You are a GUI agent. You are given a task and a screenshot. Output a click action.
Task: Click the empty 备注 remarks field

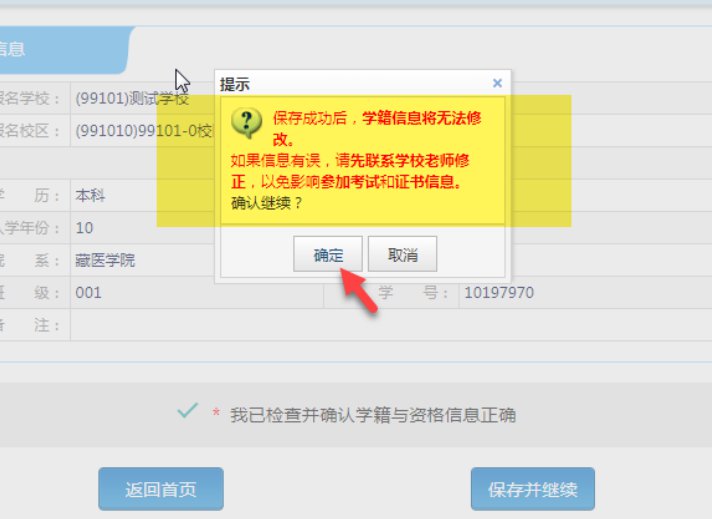pyautogui.click(x=391, y=325)
